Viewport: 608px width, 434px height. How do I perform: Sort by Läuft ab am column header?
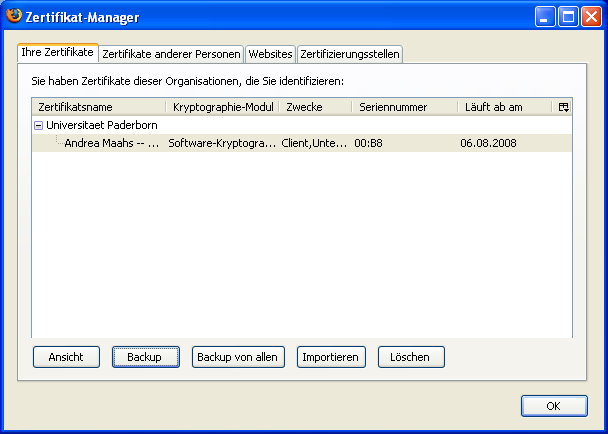503,107
